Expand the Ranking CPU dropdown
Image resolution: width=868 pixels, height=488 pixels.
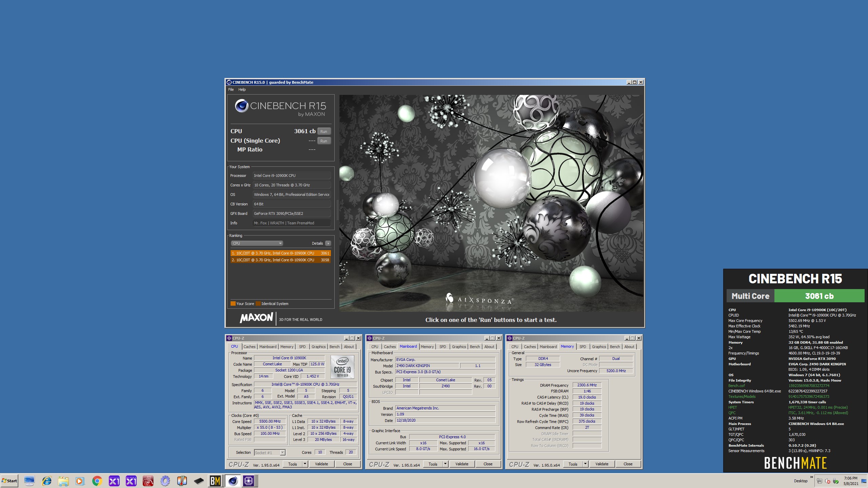point(257,243)
